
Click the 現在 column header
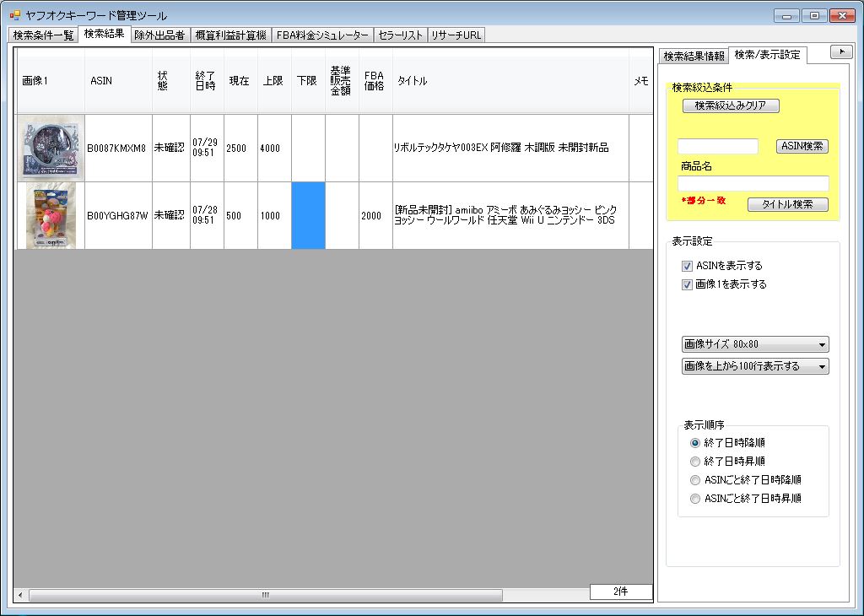(240, 81)
